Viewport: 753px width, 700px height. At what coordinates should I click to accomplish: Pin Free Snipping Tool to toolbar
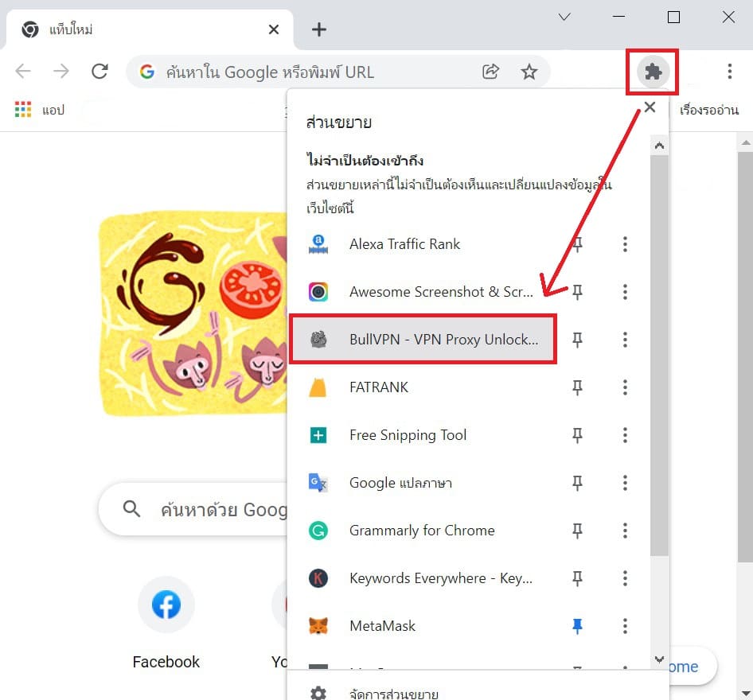point(577,435)
